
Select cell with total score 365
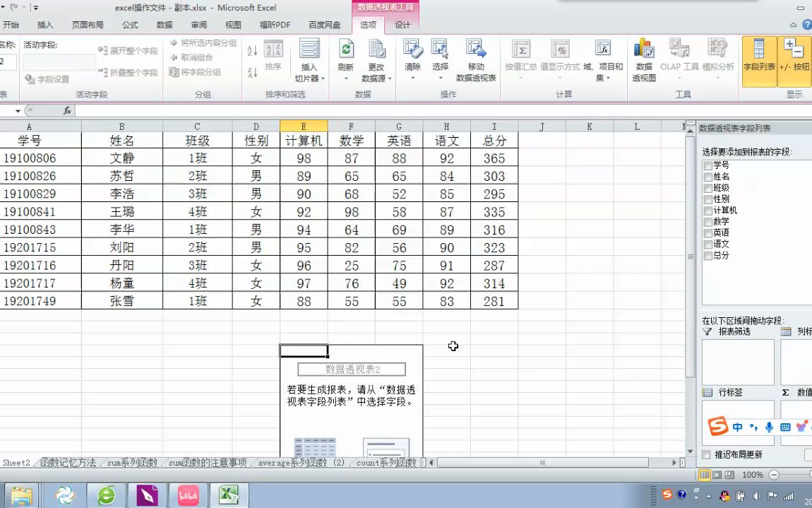(494, 158)
